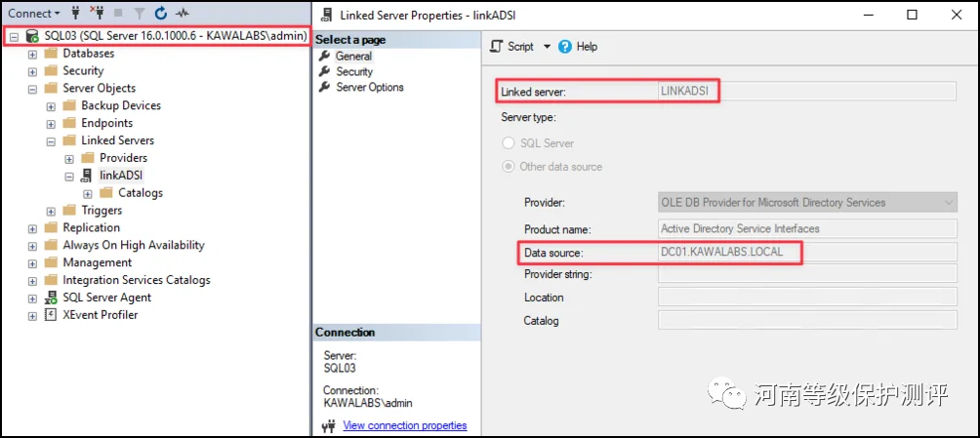Open the activity monitor waveform icon

point(183,13)
